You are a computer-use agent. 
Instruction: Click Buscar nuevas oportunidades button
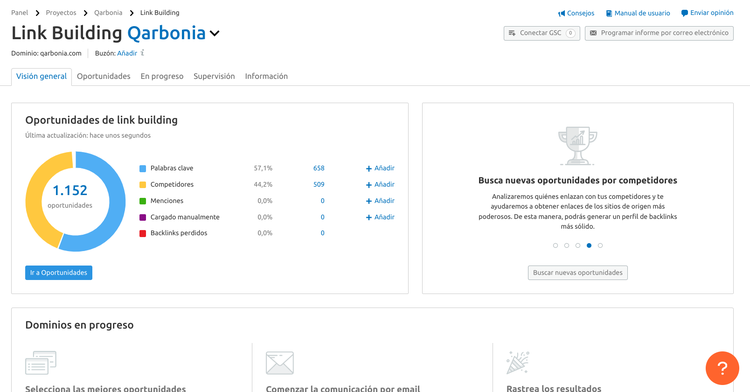(578, 272)
